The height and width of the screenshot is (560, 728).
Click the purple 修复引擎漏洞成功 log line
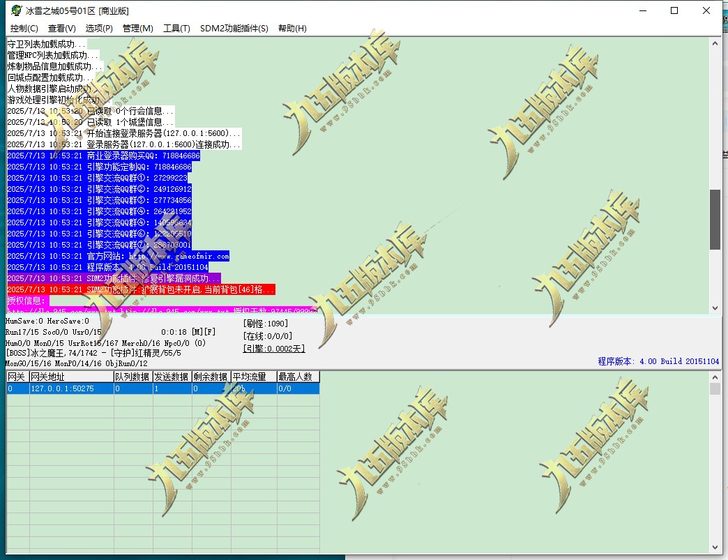[x=114, y=278]
